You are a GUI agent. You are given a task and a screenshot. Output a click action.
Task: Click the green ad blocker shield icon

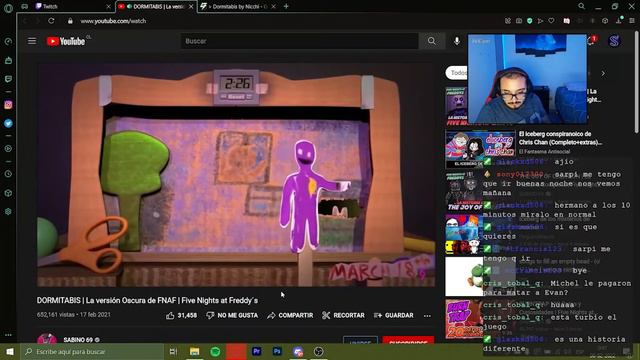[529, 21]
